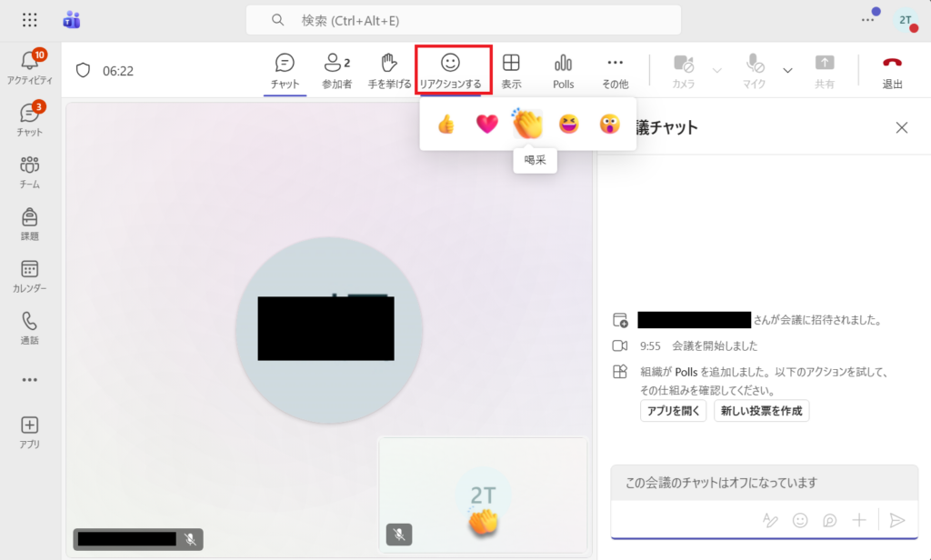Send the surprised face reaction

pos(609,125)
